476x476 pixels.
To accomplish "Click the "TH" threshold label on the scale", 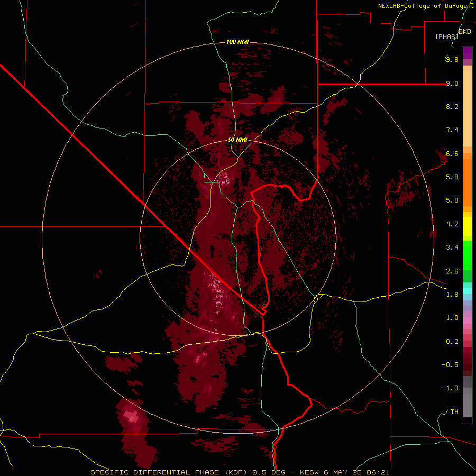I will tap(454, 412).
